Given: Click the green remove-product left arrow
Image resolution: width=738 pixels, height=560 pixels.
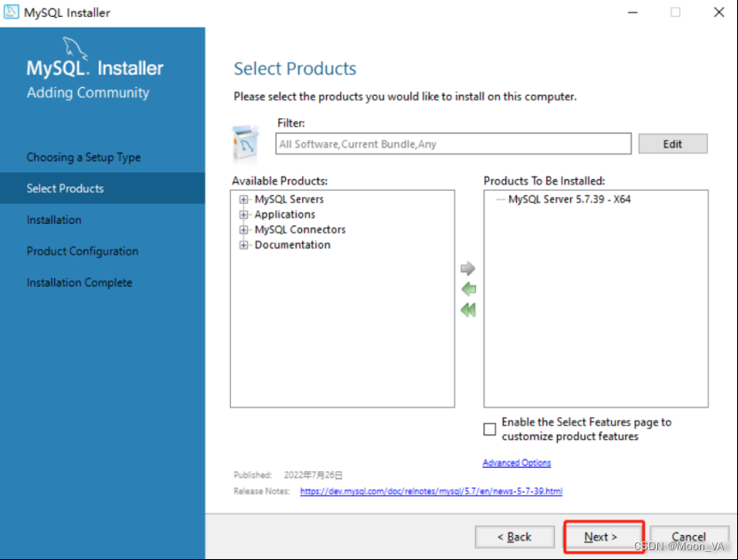Looking at the screenshot, I should click(469, 289).
